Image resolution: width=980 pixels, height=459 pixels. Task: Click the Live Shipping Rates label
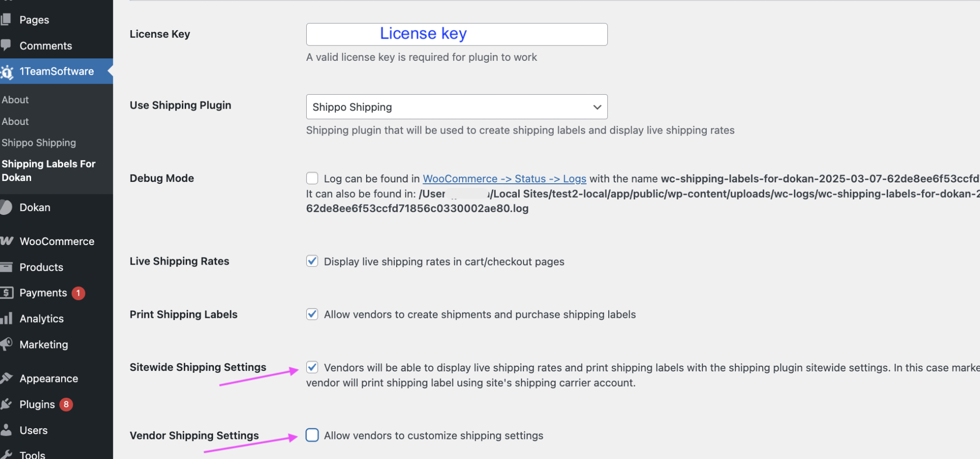179,261
